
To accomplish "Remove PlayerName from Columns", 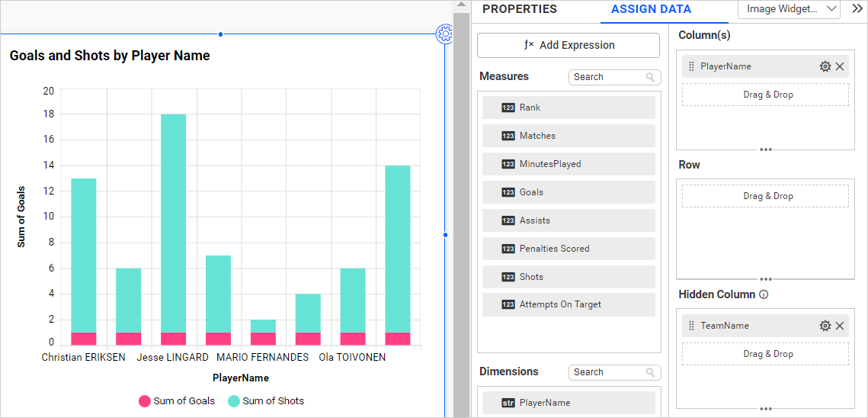I will [x=840, y=66].
